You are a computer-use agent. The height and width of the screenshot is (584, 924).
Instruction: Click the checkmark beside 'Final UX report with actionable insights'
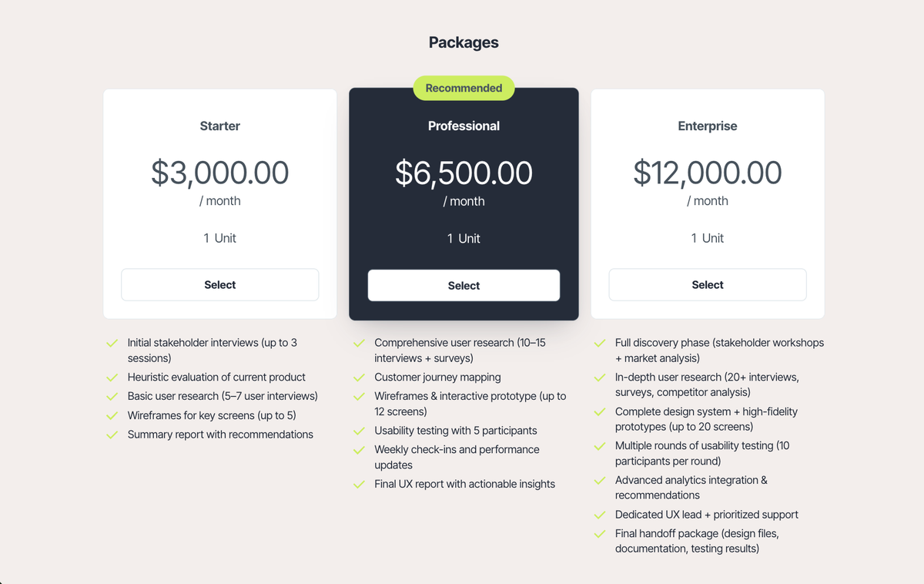(x=359, y=484)
